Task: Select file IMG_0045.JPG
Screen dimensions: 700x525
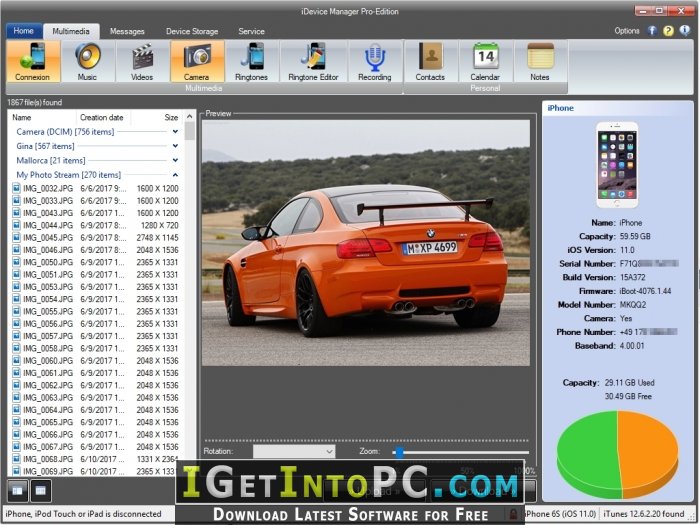Action: click(x=96, y=238)
